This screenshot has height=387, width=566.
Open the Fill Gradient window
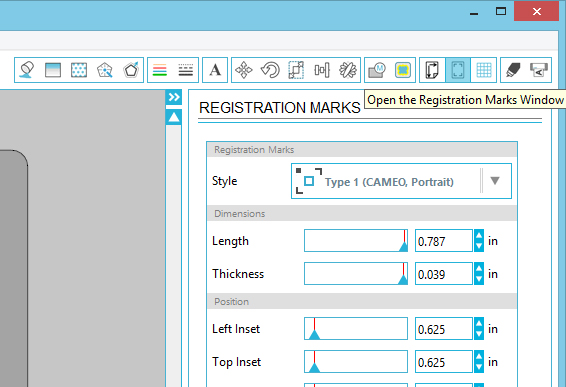(53, 70)
